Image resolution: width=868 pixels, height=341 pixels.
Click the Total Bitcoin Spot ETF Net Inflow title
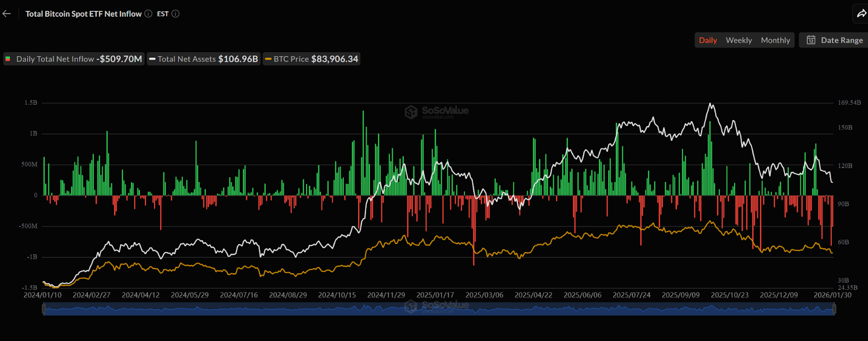[84, 14]
